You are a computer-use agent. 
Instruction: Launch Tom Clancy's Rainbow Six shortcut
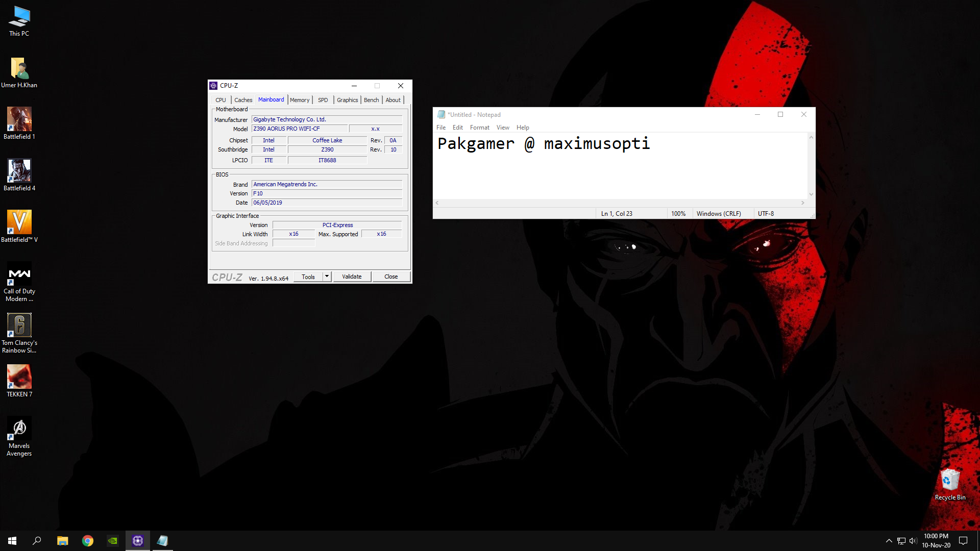coord(19,333)
